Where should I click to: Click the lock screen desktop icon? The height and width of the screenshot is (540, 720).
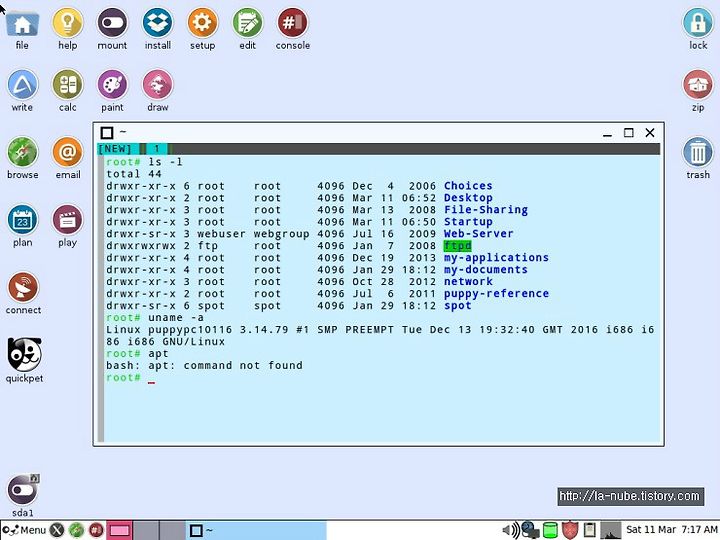(698, 23)
